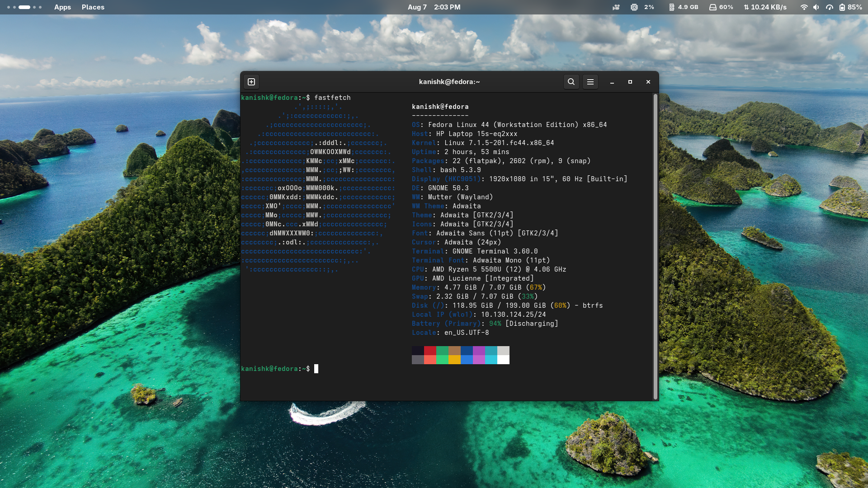Click the 4.9 GB memory readout

point(688,7)
